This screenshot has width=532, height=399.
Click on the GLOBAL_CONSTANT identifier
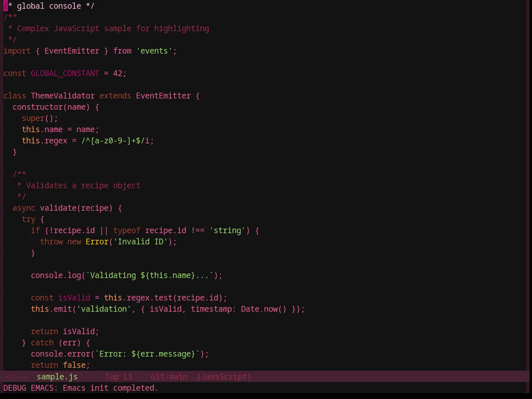point(65,73)
